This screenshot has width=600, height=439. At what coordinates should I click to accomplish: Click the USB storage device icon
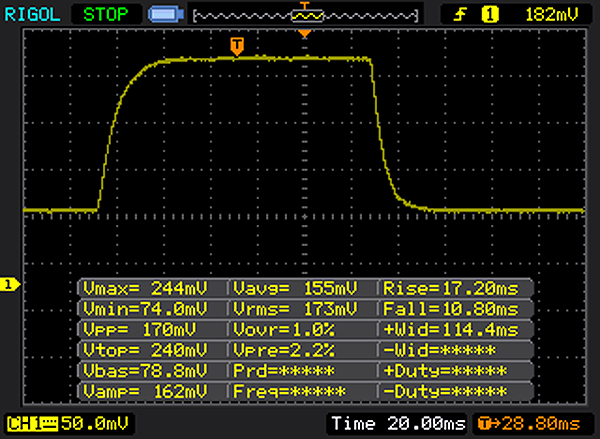tap(166, 15)
